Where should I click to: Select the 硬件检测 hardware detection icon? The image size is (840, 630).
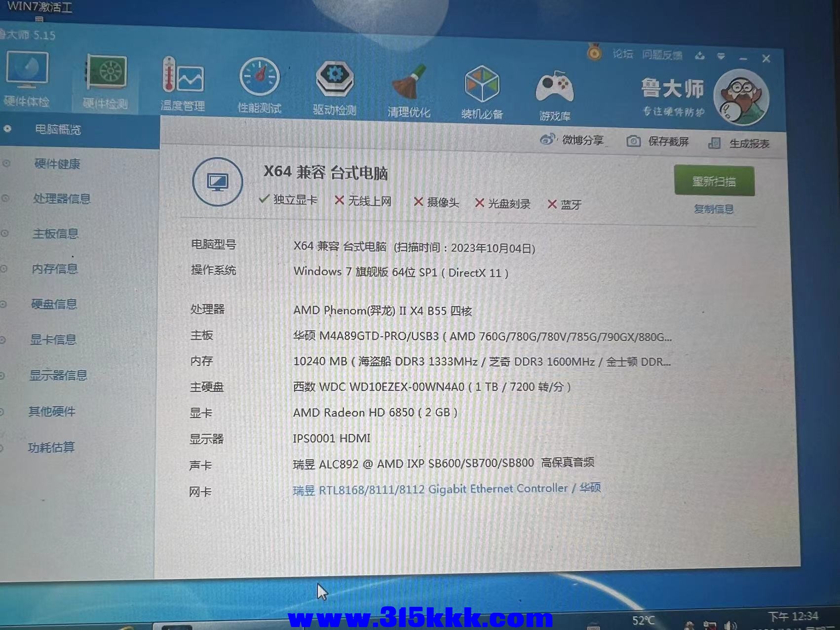point(106,81)
